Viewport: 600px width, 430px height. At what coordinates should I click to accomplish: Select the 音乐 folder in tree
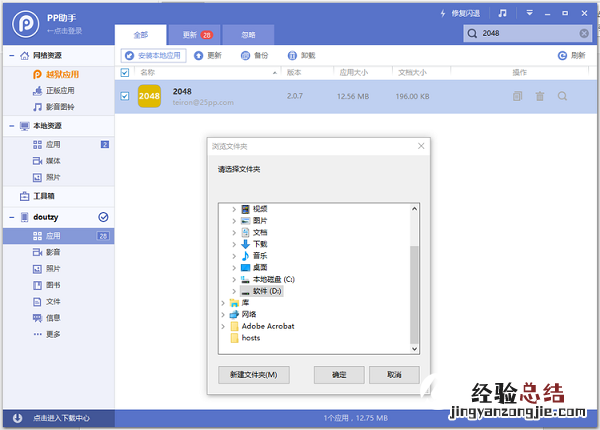point(260,256)
